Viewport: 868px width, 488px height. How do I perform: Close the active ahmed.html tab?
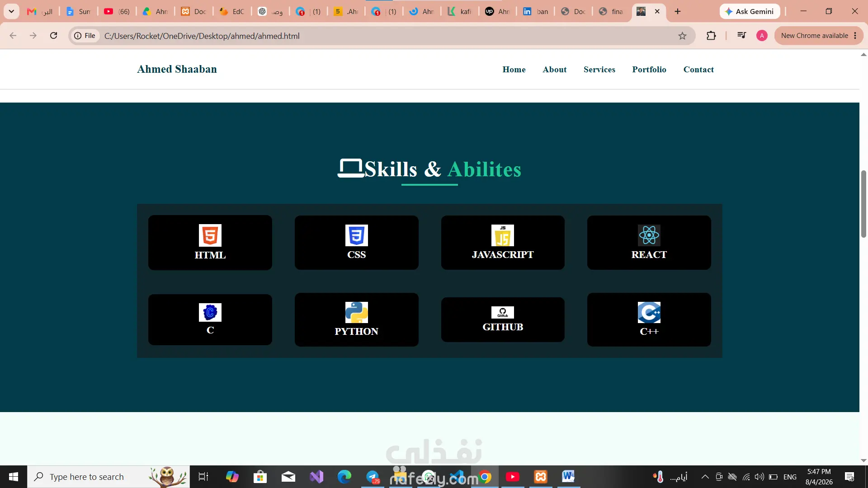pyautogui.click(x=657, y=11)
